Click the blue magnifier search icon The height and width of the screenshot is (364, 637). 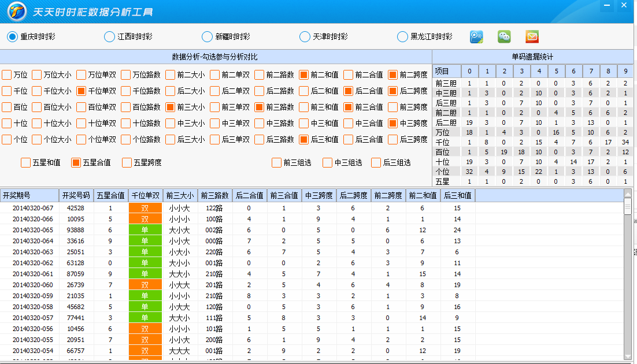pyautogui.click(x=475, y=36)
